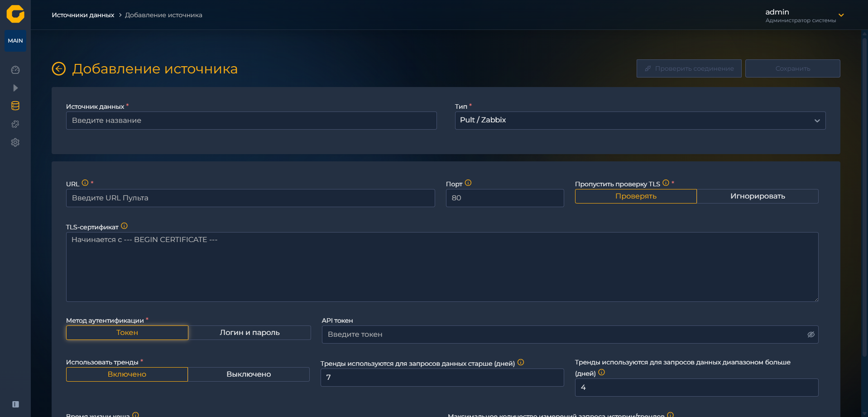Select Игнорировать TLS option
The height and width of the screenshot is (417, 868).
pyautogui.click(x=758, y=196)
